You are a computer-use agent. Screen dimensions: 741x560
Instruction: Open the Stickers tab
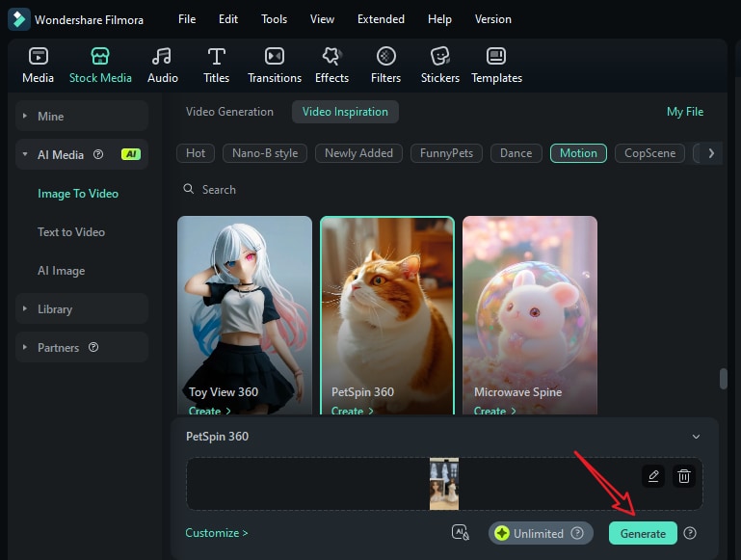click(x=440, y=66)
